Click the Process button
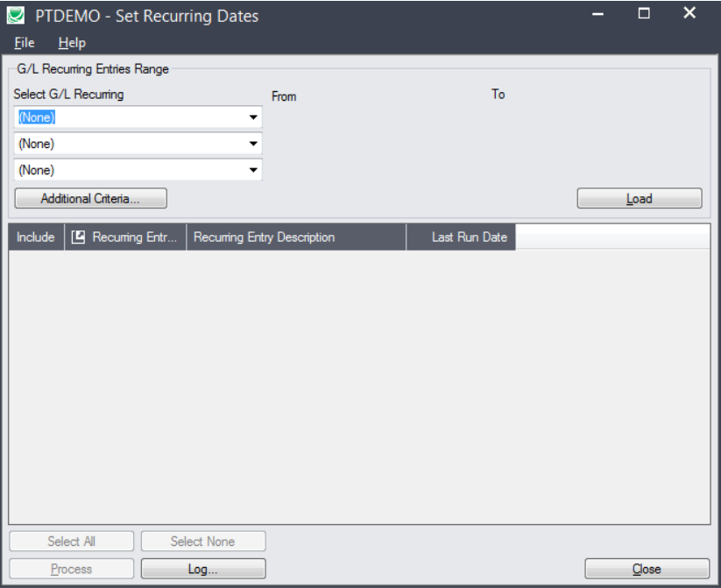This screenshot has height=588, width=721. pos(71,569)
